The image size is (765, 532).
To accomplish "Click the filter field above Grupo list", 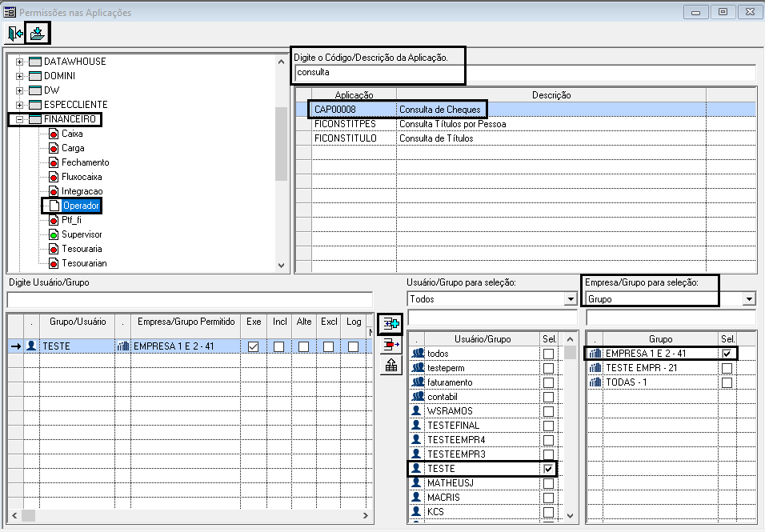I will tap(671, 318).
